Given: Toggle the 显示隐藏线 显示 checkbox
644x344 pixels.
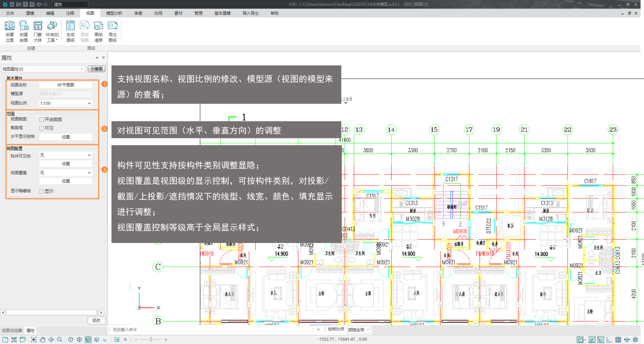Looking at the screenshot, I should (42, 191).
